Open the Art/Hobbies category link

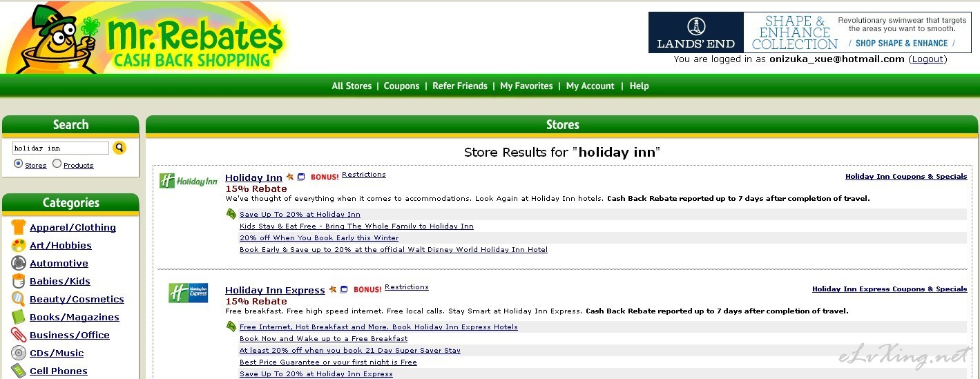point(61,246)
